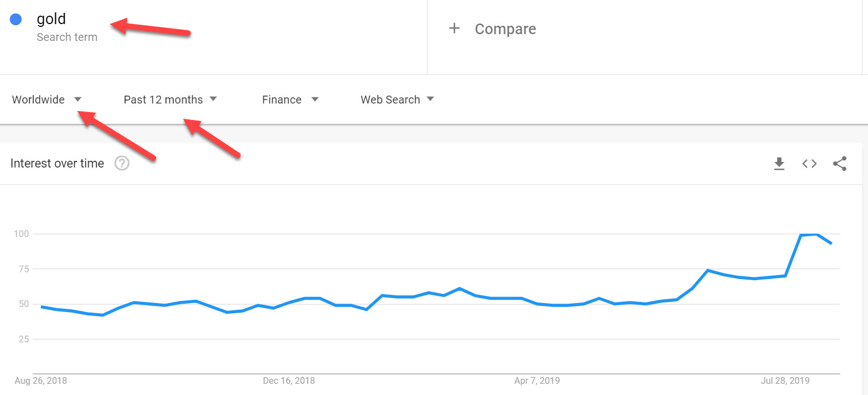Click the chart peak near 100
The height and width of the screenshot is (395, 868).
pos(817,234)
